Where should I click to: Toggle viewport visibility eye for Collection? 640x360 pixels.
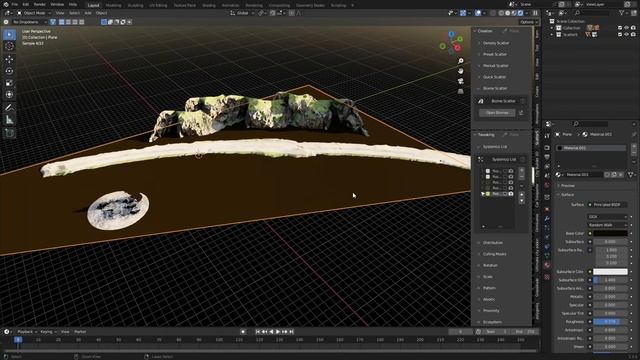(x=627, y=28)
